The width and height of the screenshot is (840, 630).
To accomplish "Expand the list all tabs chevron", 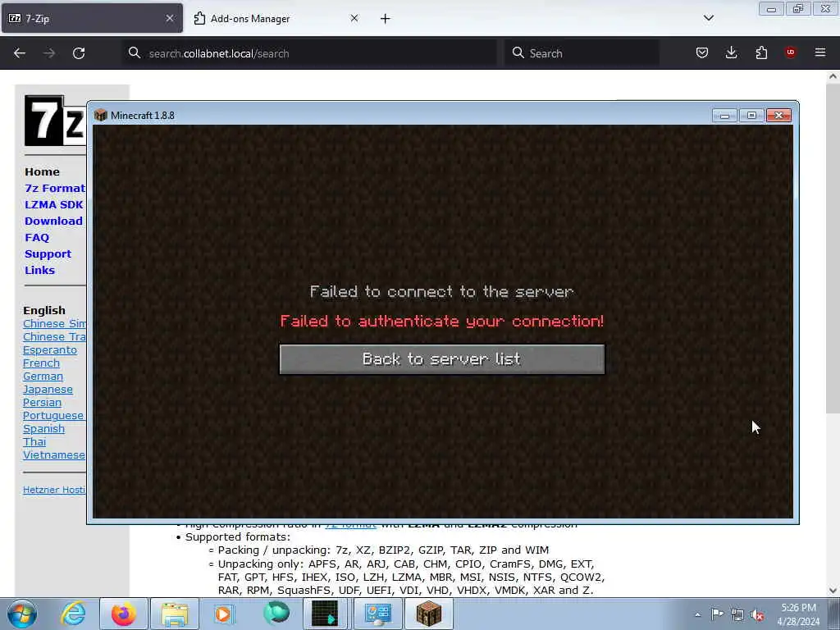I will pyautogui.click(x=709, y=18).
